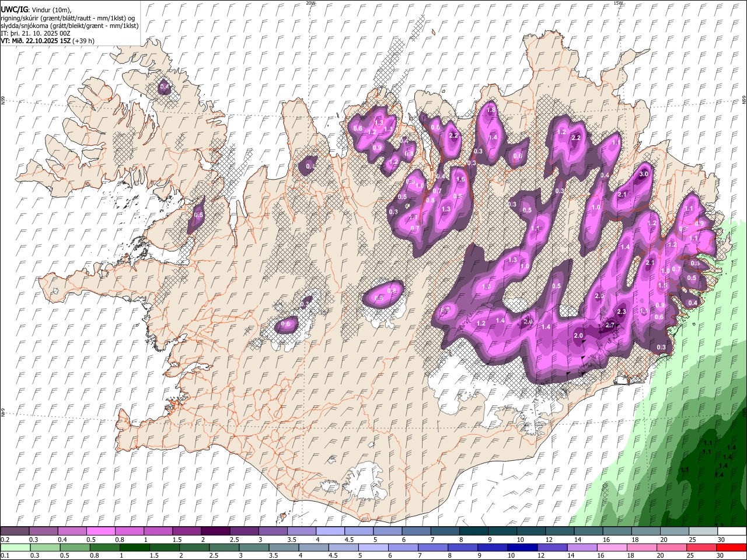Click the bottom-row swatch labeled 25

pyautogui.click(x=702, y=547)
